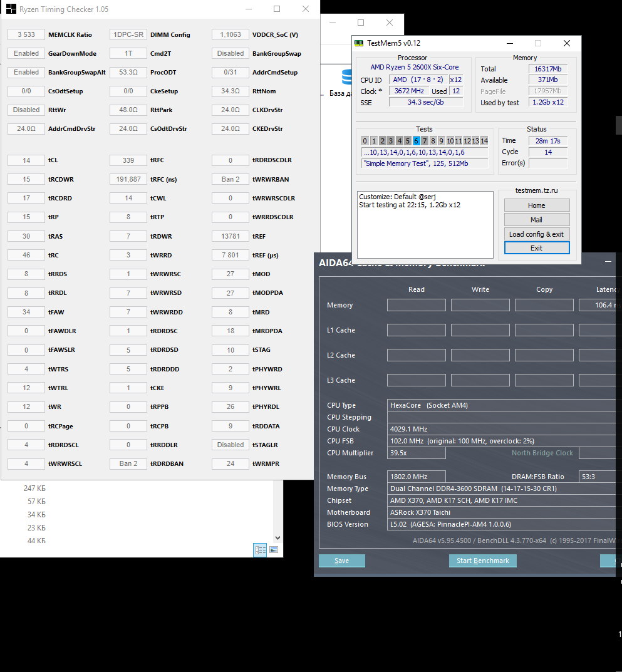622x672 pixels.
Task: Click the RttNom 34.3Ω field
Action: [x=230, y=91]
